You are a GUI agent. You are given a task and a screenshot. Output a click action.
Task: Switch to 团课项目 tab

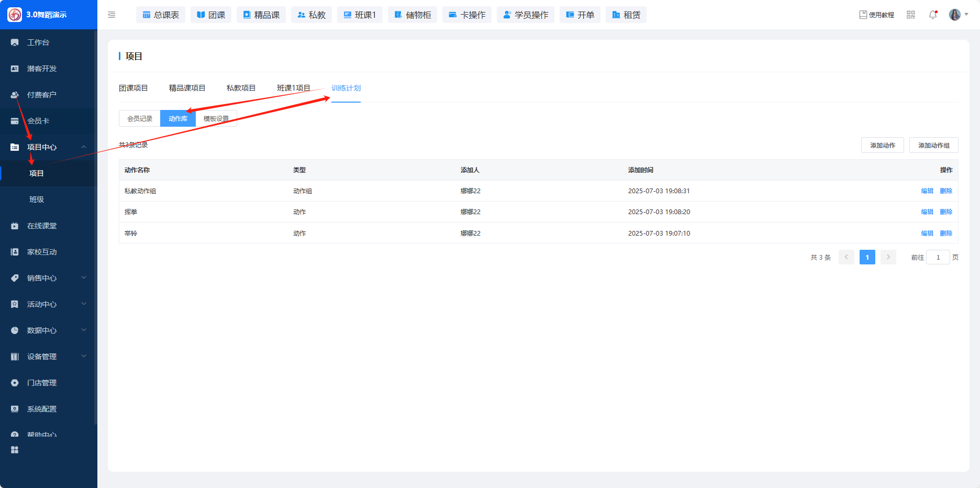tap(133, 88)
